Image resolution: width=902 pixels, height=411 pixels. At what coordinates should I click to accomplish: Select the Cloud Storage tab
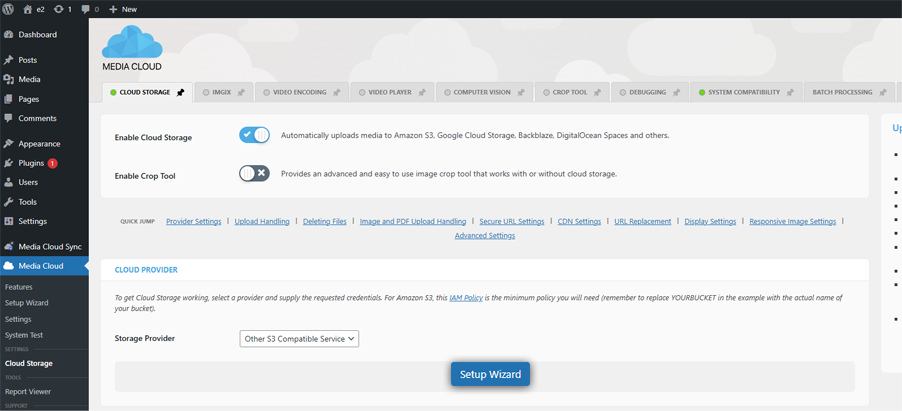click(x=147, y=92)
